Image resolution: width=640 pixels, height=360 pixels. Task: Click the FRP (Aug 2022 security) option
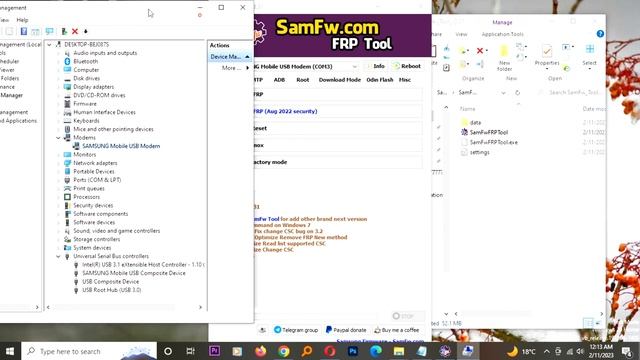point(338,111)
